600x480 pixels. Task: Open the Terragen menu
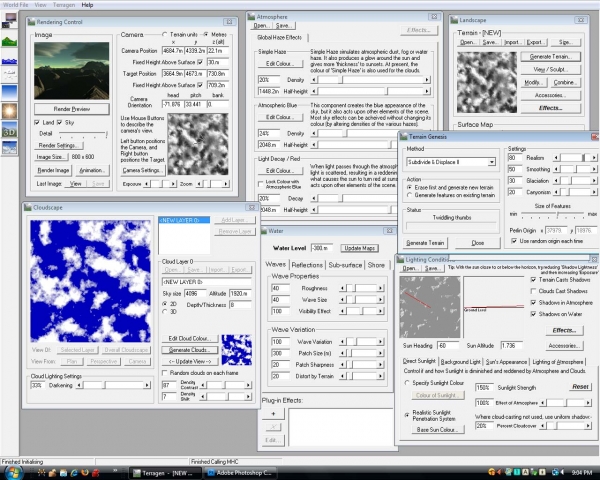64,5
